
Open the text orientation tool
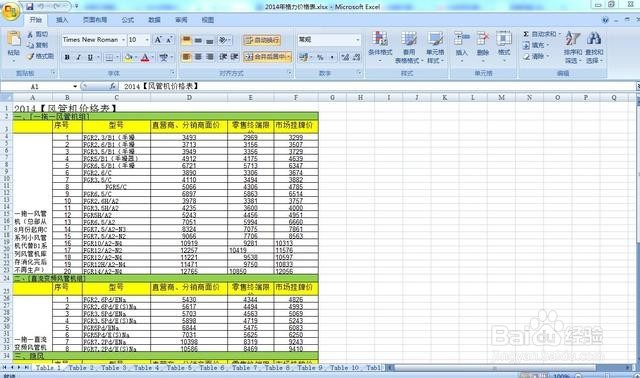[224, 40]
